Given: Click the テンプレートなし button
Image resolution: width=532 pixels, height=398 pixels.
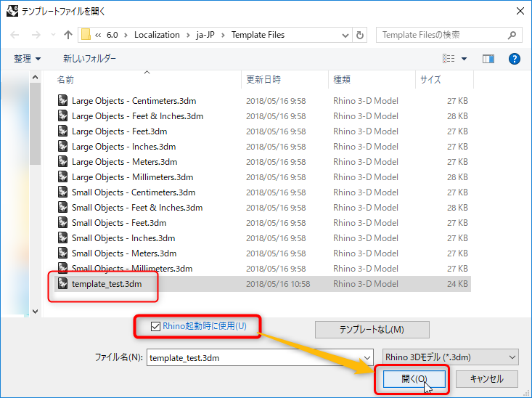Looking at the screenshot, I should tap(372, 330).
